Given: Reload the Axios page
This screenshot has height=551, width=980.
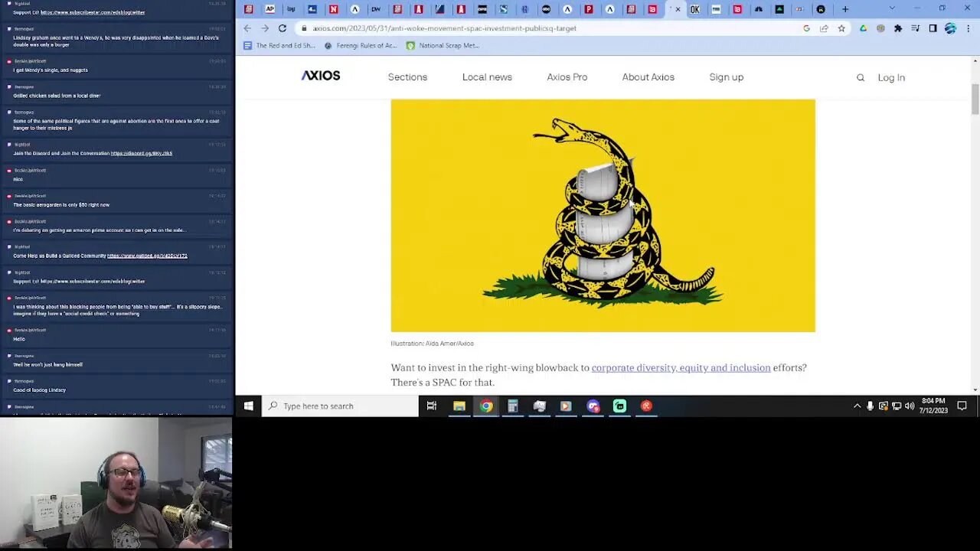Looking at the screenshot, I should coord(283,28).
